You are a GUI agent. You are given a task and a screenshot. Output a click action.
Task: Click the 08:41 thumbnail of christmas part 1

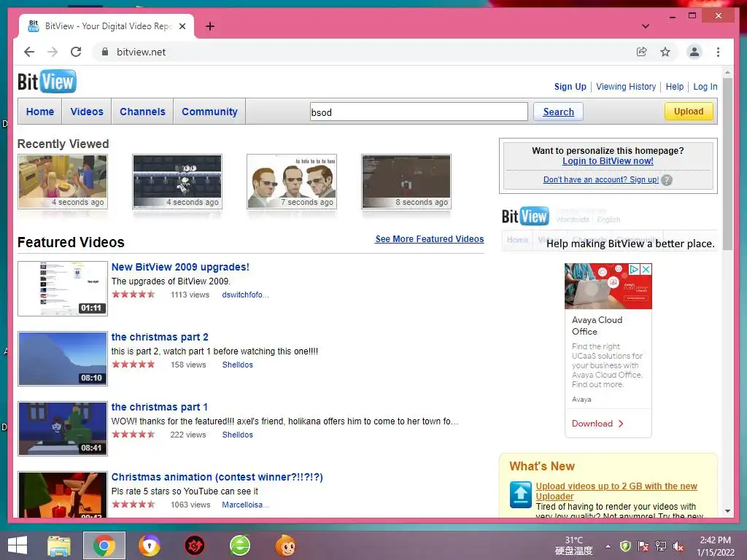pos(63,429)
